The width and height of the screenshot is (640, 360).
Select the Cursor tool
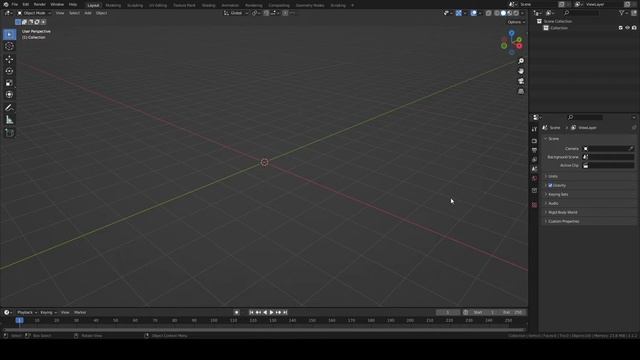9,47
